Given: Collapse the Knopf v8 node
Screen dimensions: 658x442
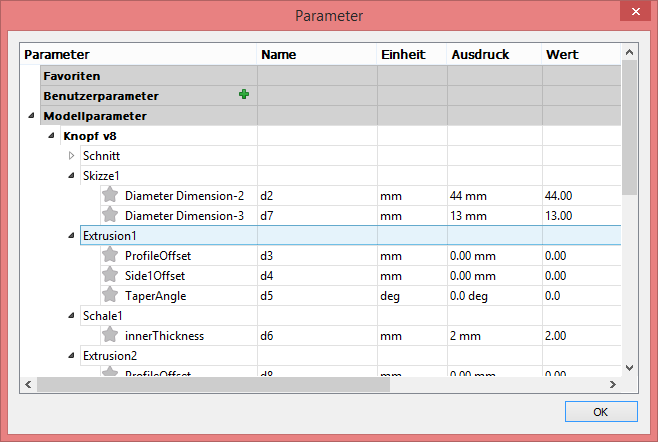Looking at the screenshot, I should coord(52,136).
